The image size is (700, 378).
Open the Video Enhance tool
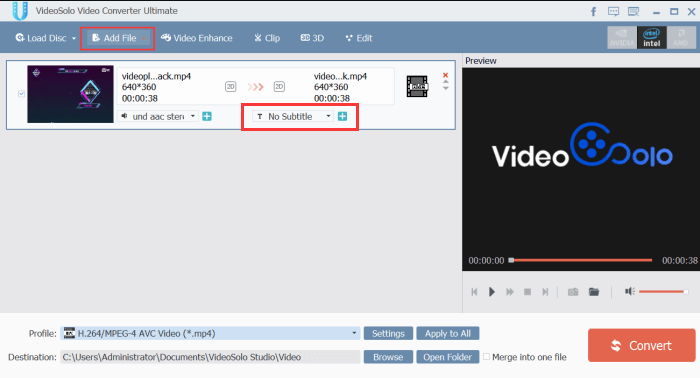click(x=197, y=38)
